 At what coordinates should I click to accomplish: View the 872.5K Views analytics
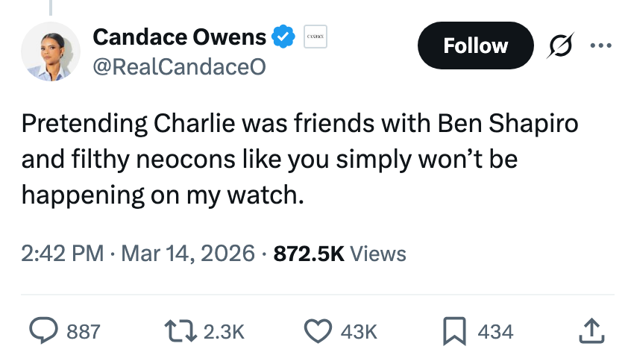click(340, 254)
